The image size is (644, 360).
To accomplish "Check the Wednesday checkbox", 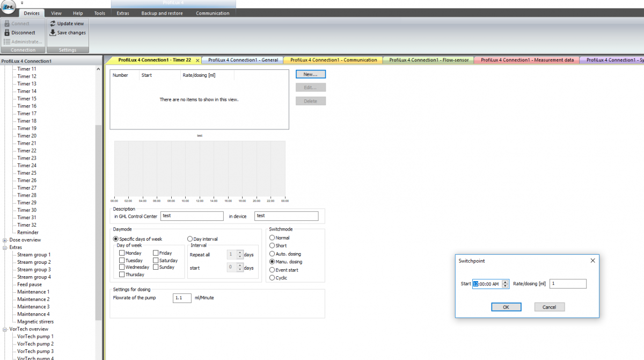I will 122,267.
